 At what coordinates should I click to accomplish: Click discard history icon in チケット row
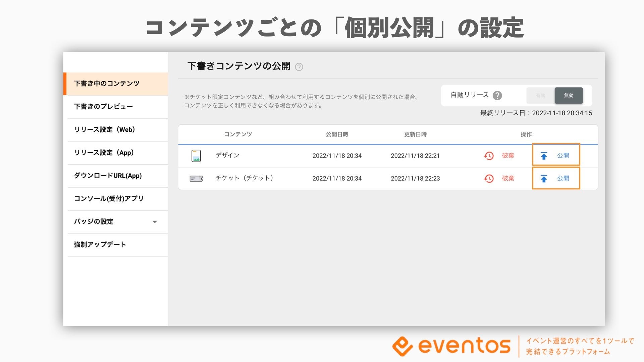coord(489,179)
